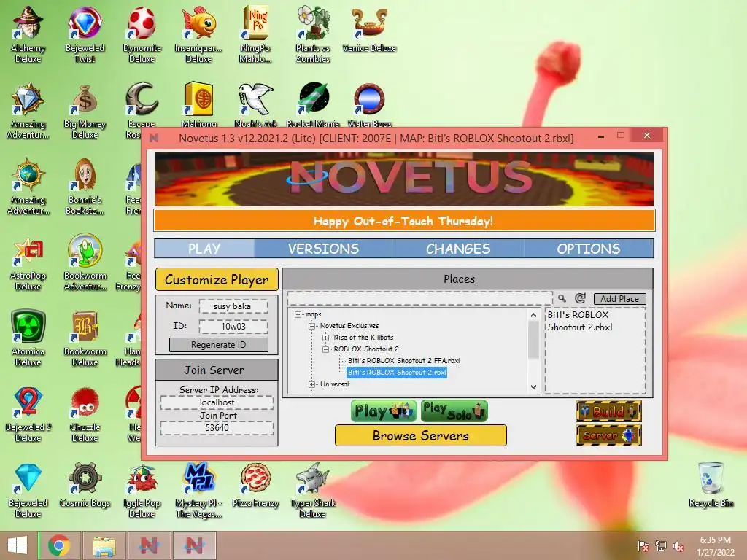The width and height of the screenshot is (747, 560).
Task: Click the muted volume tray icon
Action: 678,546
